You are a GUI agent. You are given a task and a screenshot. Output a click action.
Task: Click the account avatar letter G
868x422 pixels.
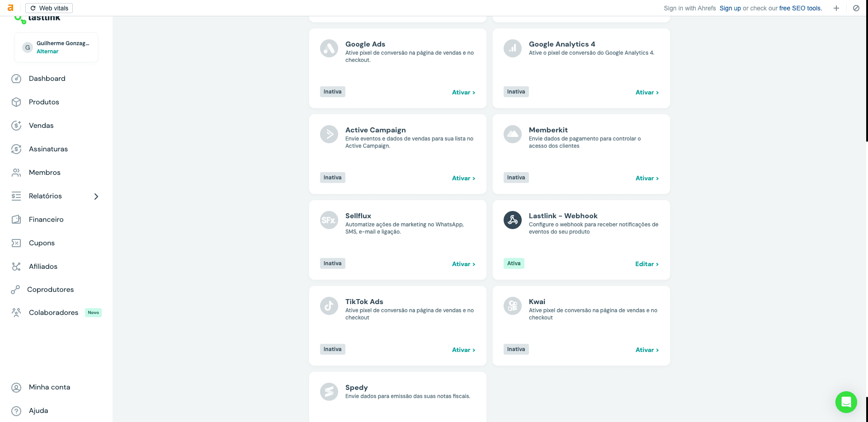[x=28, y=47]
